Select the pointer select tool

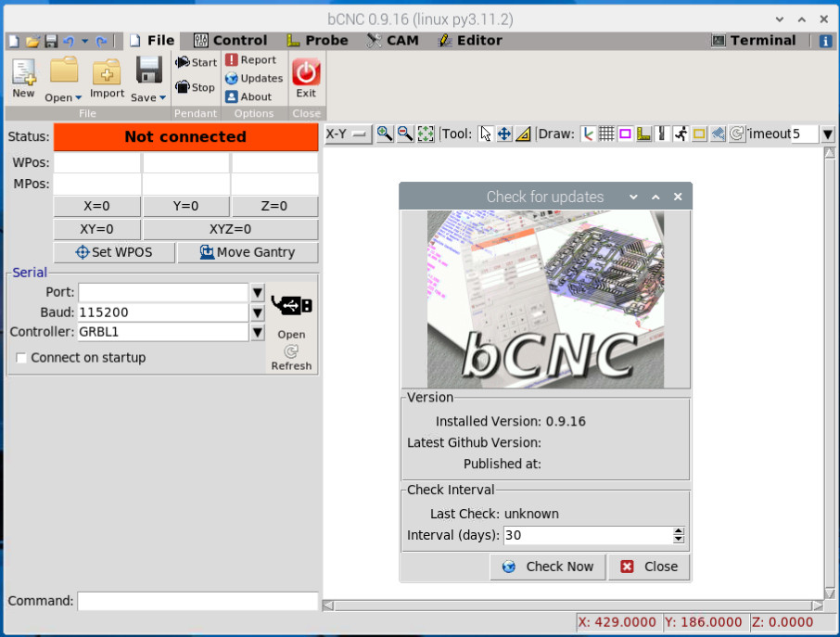pyautogui.click(x=485, y=134)
